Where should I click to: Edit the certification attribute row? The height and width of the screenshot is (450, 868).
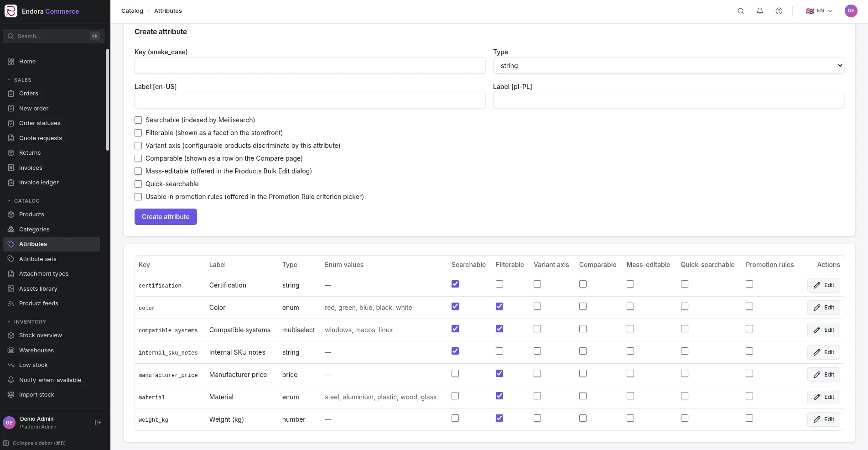click(x=823, y=285)
